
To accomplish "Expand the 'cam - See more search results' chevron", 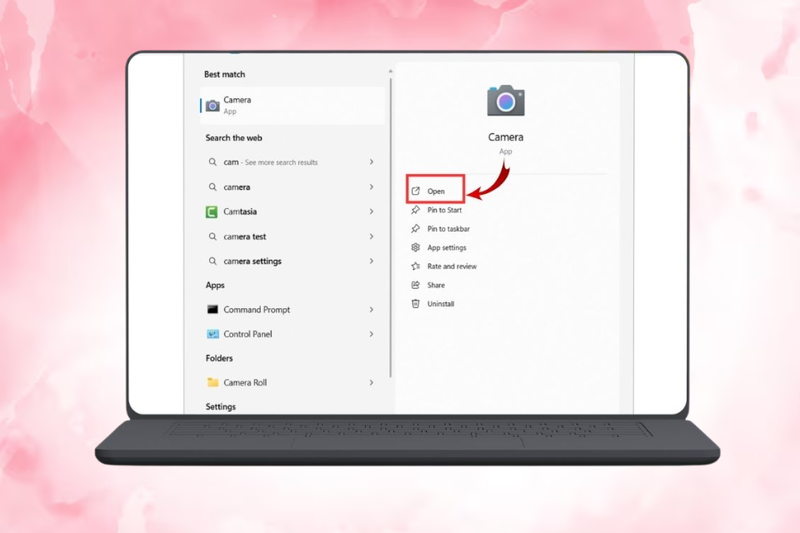I will tap(371, 162).
